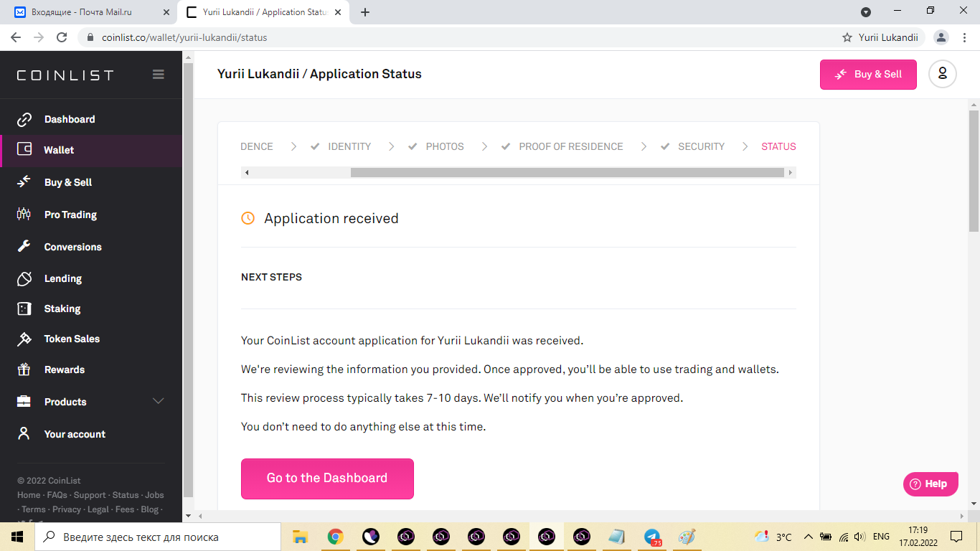Close the Mail.ru tab
Image resolution: width=980 pixels, height=551 pixels.
[166, 12]
